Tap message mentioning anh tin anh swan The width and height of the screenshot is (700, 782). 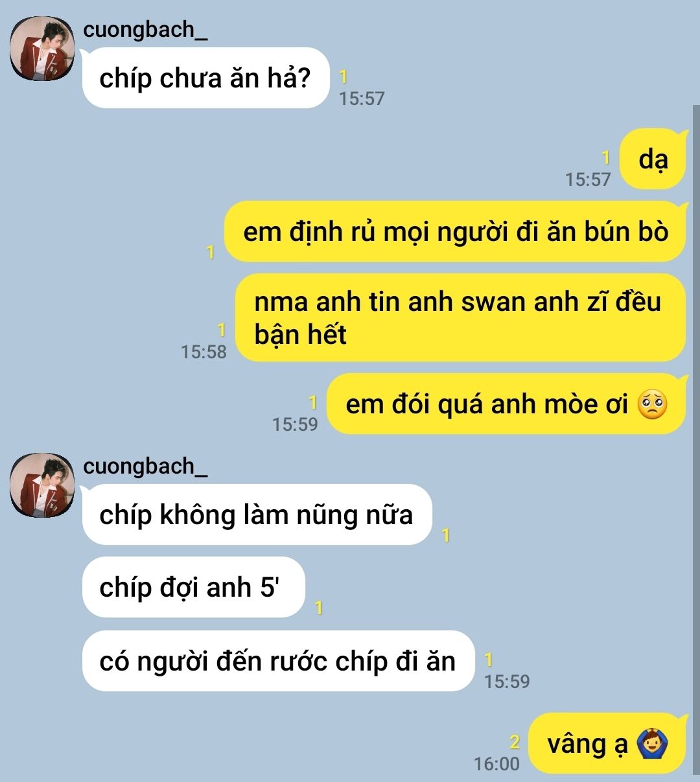pyautogui.click(x=460, y=317)
